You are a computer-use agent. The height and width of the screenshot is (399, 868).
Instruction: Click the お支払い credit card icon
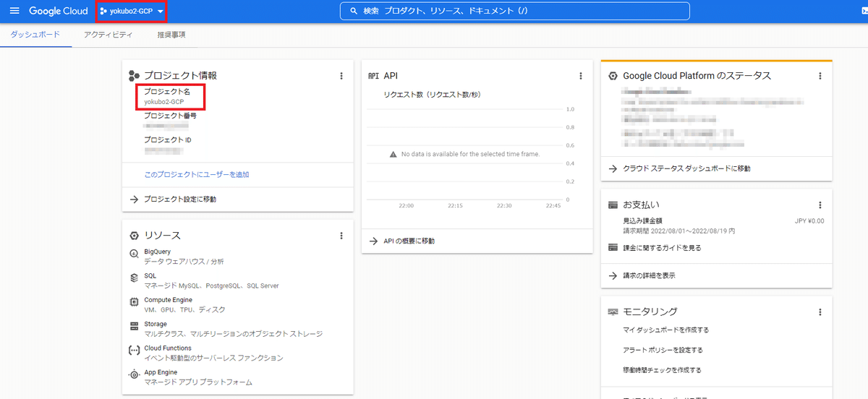[613, 205]
